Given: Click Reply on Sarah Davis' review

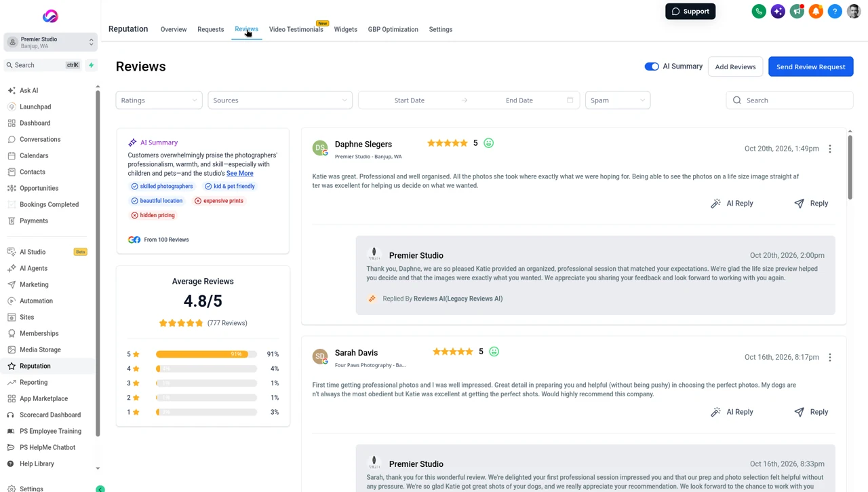Looking at the screenshot, I should click(811, 412).
